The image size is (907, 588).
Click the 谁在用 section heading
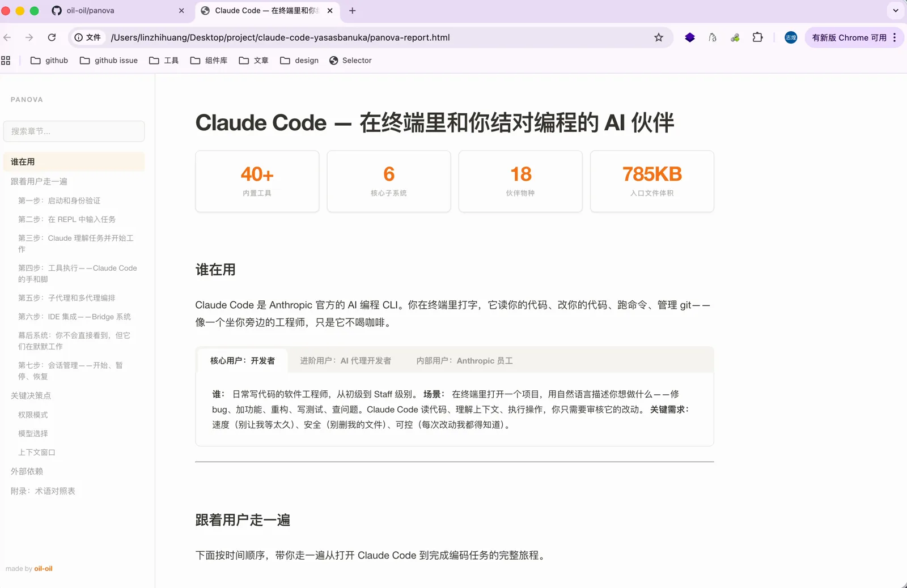coord(215,270)
